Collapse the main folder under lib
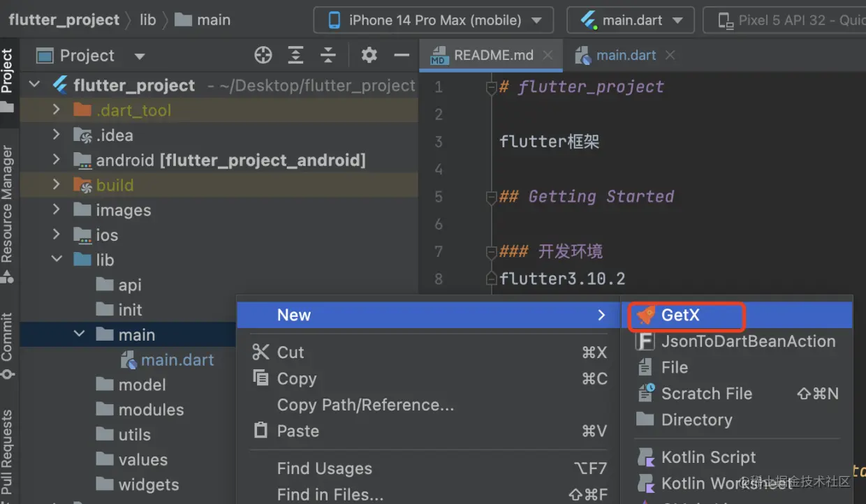Image resolution: width=866 pixels, height=504 pixels. [79, 335]
